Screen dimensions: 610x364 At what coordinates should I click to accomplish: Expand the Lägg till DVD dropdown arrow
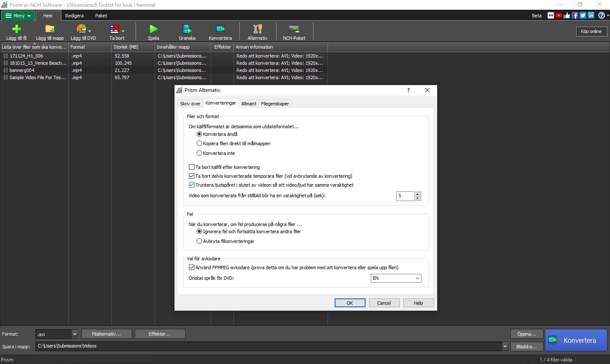click(90, 31)
